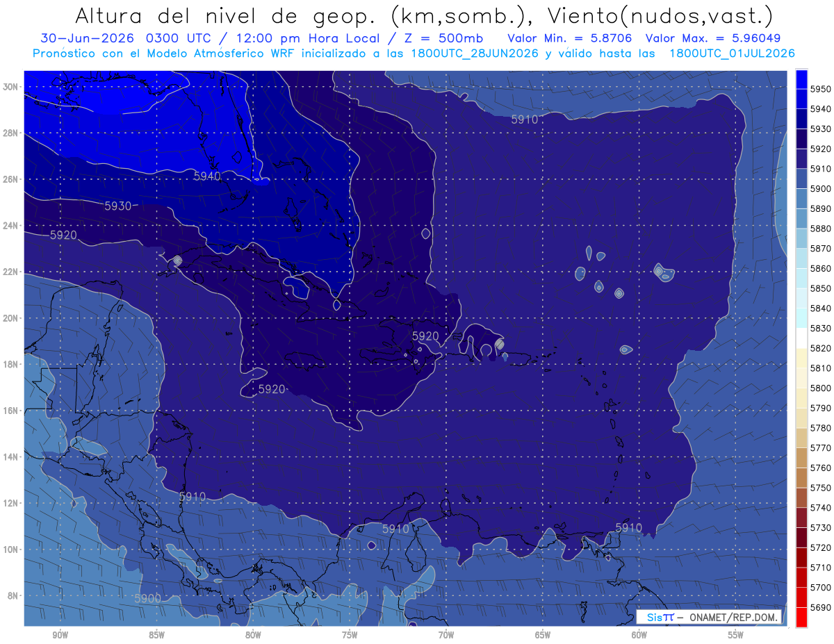Click the colorbar swatch between 5750 and 5740
The width and height of the screenshot is (834, 644).
801,497
